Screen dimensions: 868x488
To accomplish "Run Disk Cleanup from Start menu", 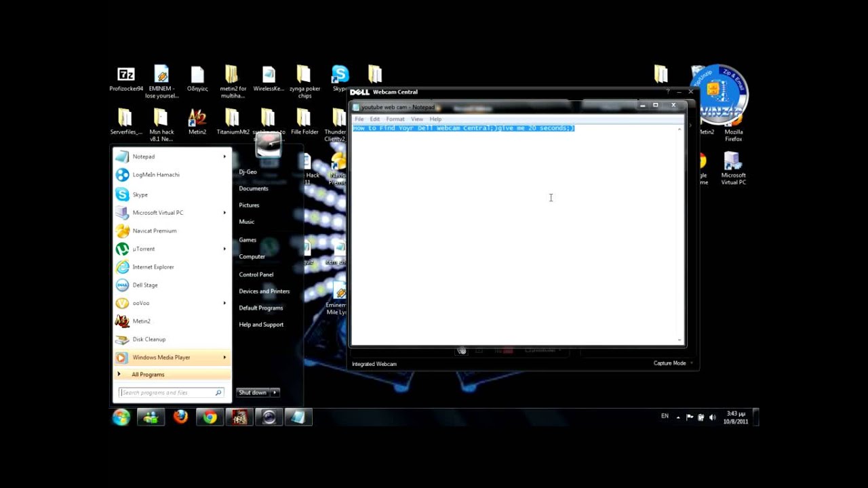I will coord(172,340).
